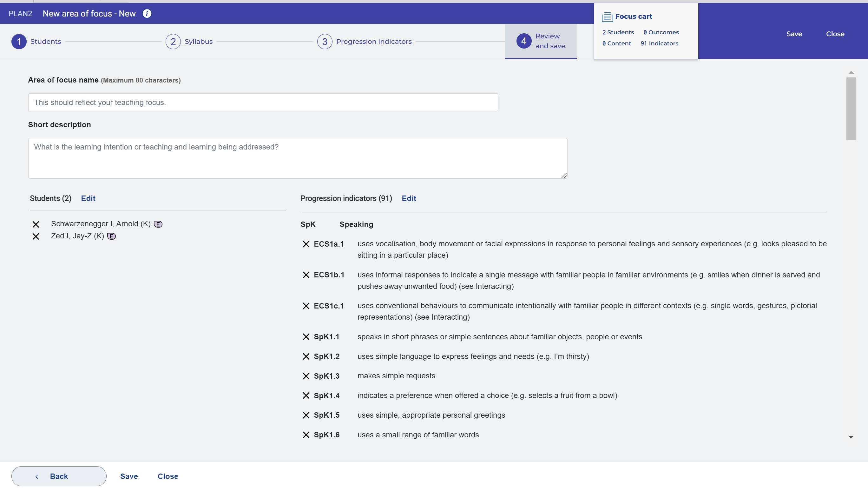This screenshot has width=868, height=491.
Task: Edit the Progression indicators list
Action: click(409, 198)
